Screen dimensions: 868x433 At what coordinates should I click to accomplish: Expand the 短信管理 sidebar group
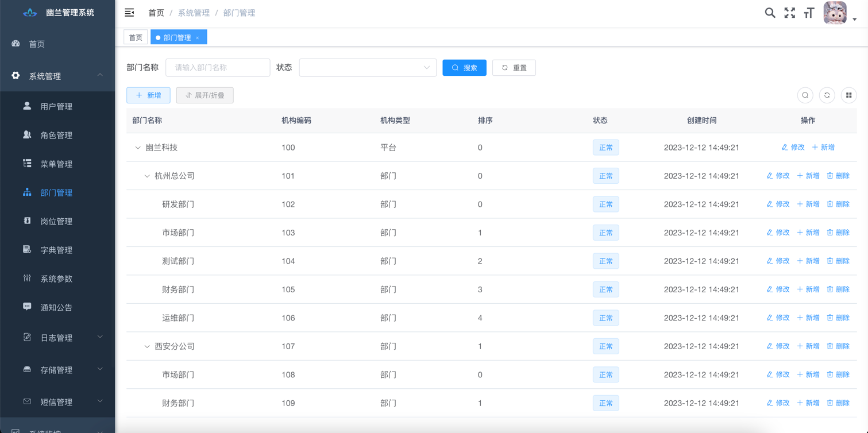pos(57,402)
